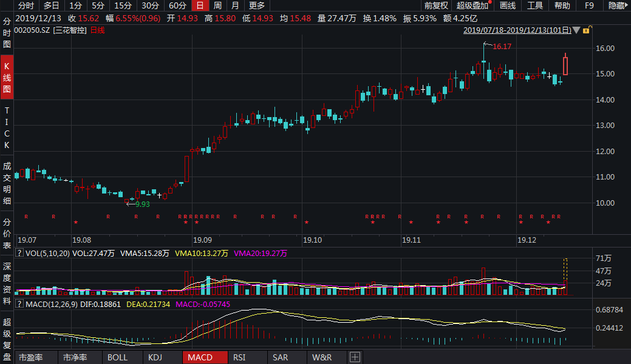Click the MACD(12,26,9) parameter label
The image size is (631, 364).
pyautogui.click(x=52, y=304)
